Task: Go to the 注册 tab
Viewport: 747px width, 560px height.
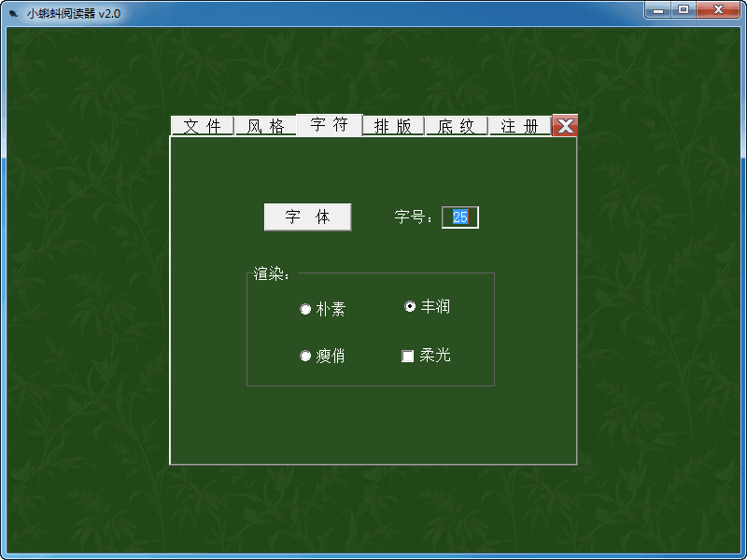Action: point(520,124)
